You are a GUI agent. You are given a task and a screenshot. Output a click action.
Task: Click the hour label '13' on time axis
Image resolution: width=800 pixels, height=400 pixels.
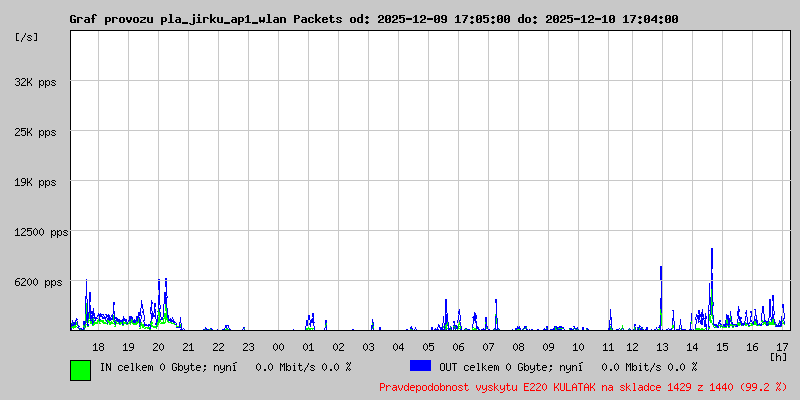point(662,347)
